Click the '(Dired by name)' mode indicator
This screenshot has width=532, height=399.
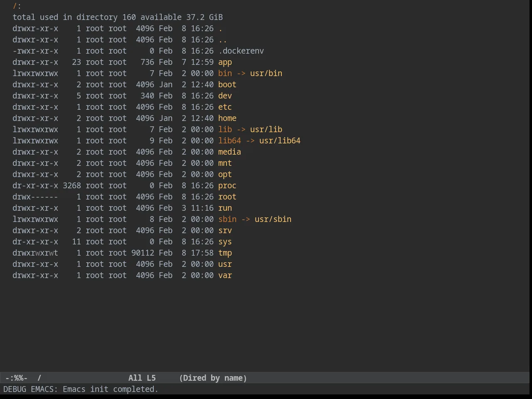point(213,378)
